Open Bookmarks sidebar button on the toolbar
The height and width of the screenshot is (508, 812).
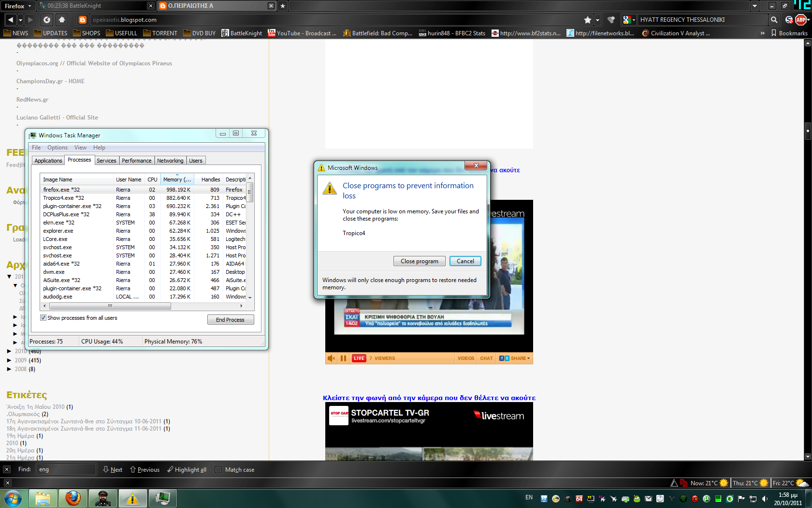tap(789, 33)
